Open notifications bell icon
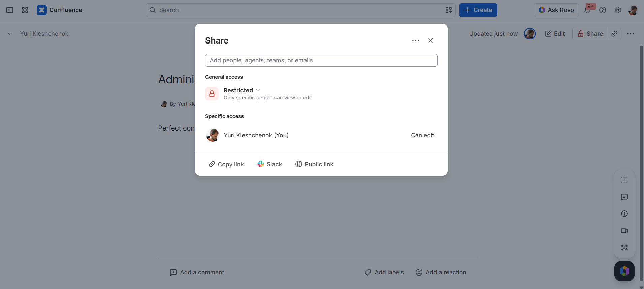 (x=587, y=10)
